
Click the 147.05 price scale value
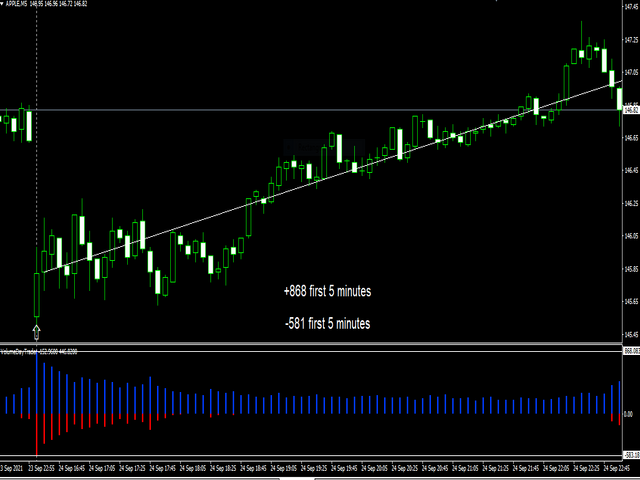(x=631, y=72)
